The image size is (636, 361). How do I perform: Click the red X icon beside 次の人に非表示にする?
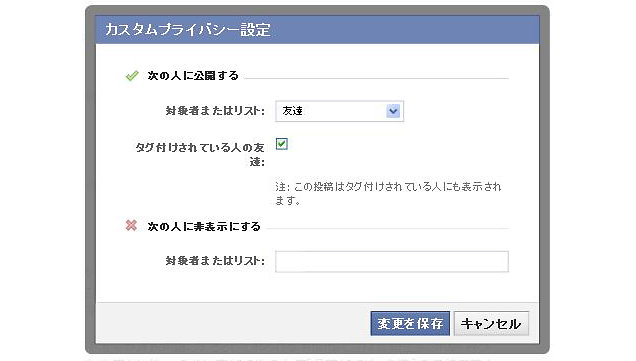coord(131,225)
